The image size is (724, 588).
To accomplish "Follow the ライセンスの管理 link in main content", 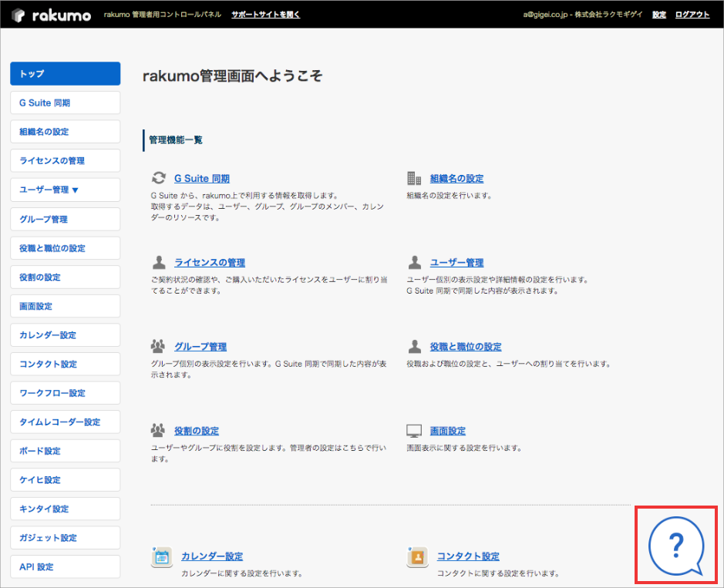I will [x=210, y=263].
